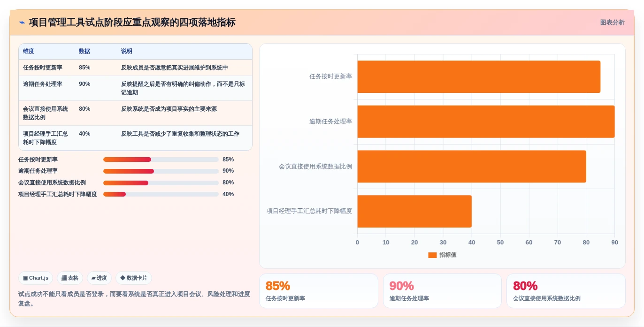
Task: Click the 40% cell in the table
Action: tap(84, 134)
